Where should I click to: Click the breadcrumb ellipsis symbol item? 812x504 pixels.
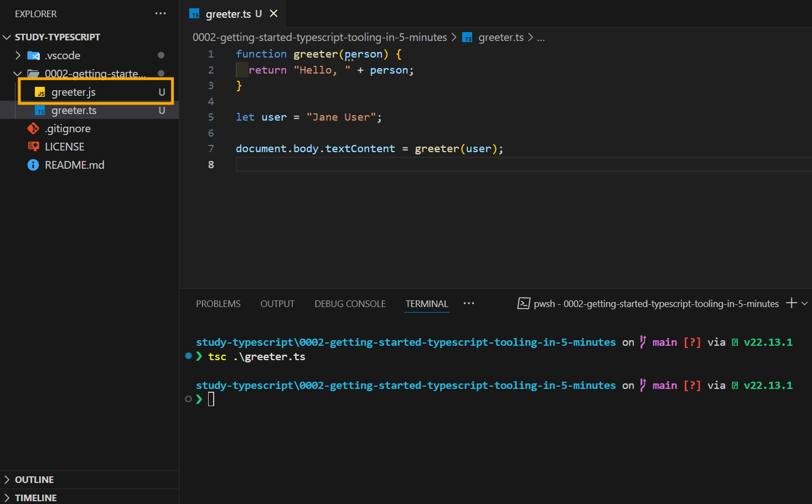tap(541, 38)
